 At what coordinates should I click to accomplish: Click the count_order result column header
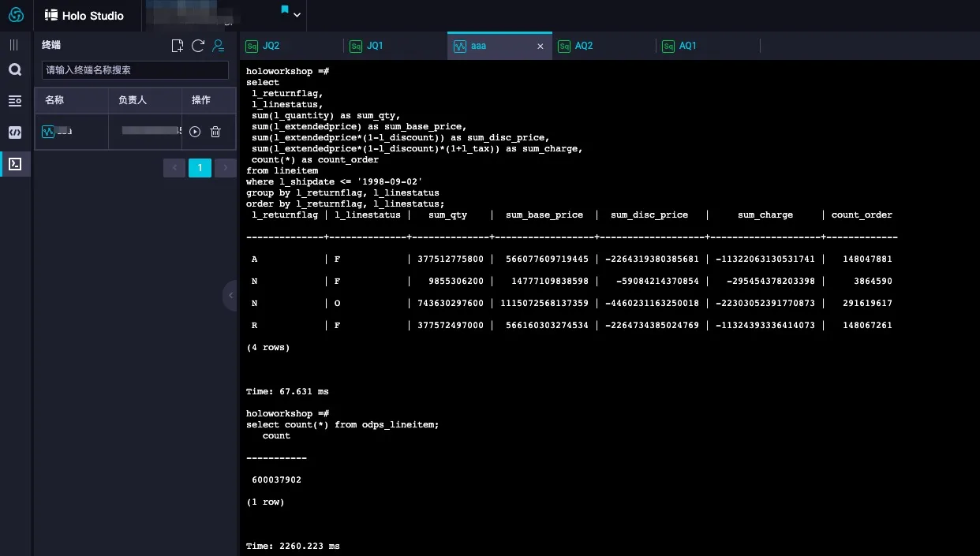point(862,215)
